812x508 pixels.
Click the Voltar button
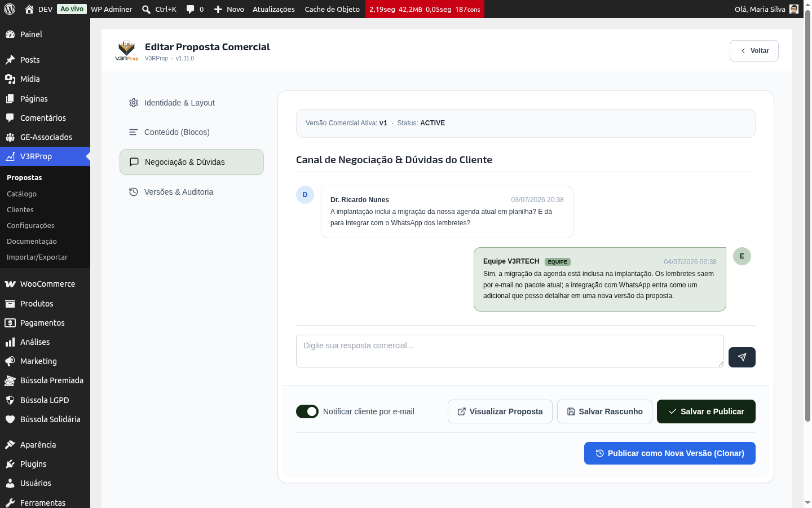click(x=754, y=51)
